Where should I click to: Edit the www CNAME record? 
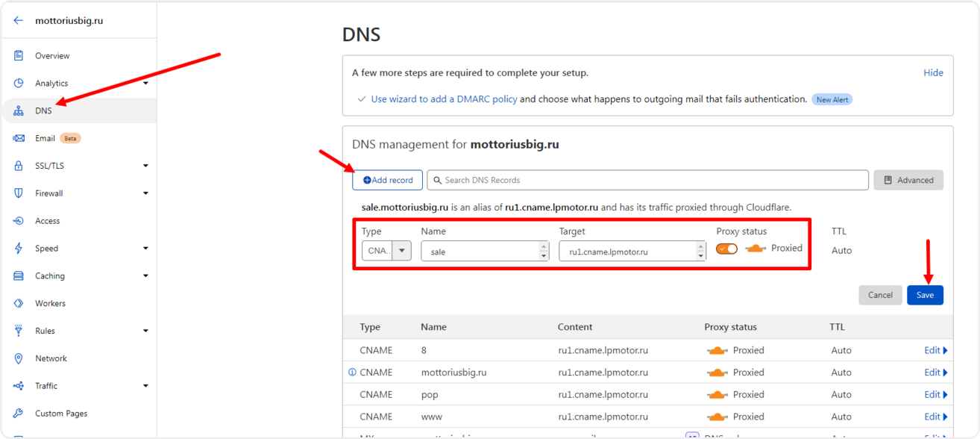pyautogui.click(x=935, y=417)
